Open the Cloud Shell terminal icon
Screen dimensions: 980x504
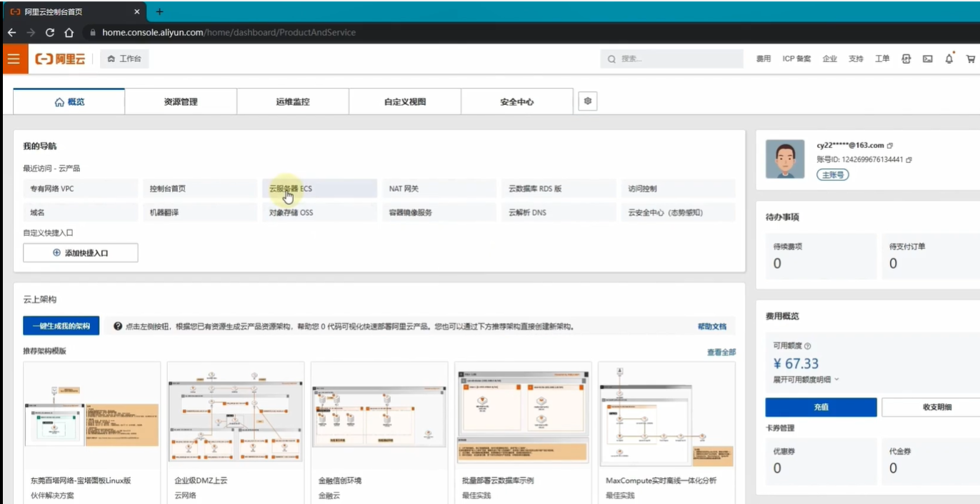(x=927, y=59)
